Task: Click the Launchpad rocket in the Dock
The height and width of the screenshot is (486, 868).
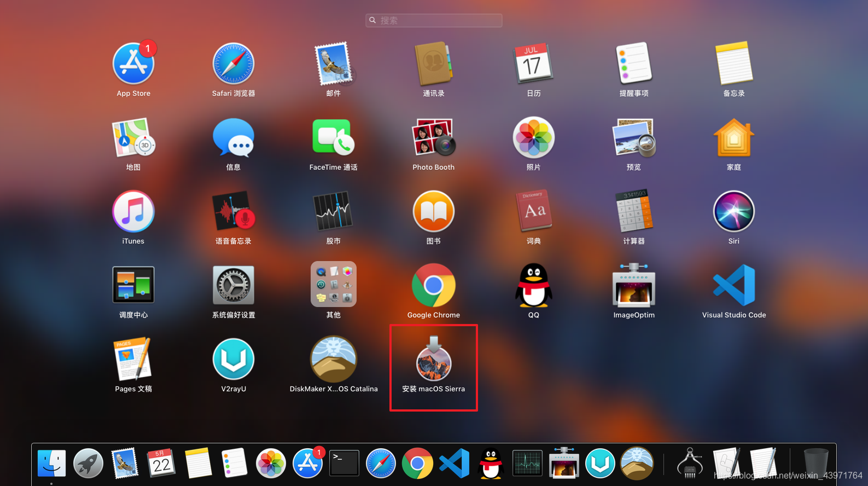Action: 88,464
